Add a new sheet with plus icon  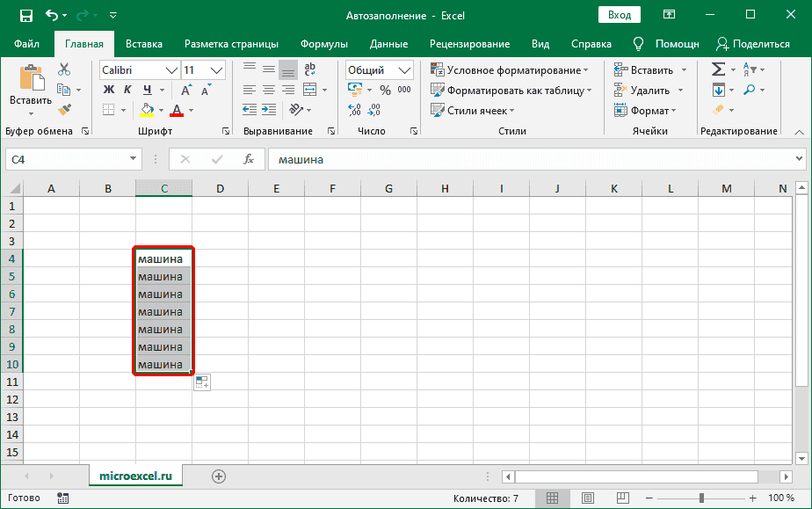click(219, 476)
